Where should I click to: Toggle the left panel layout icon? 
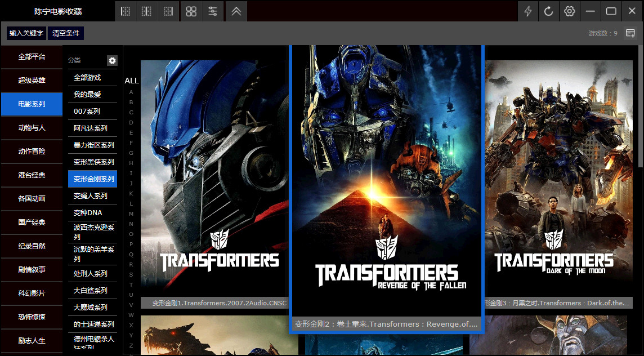(126, 11)
